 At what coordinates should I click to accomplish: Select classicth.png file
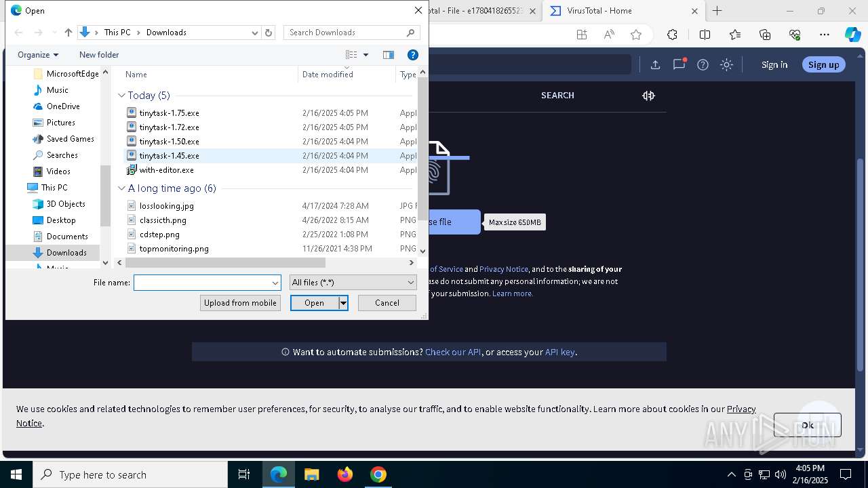tap(163, 220)
